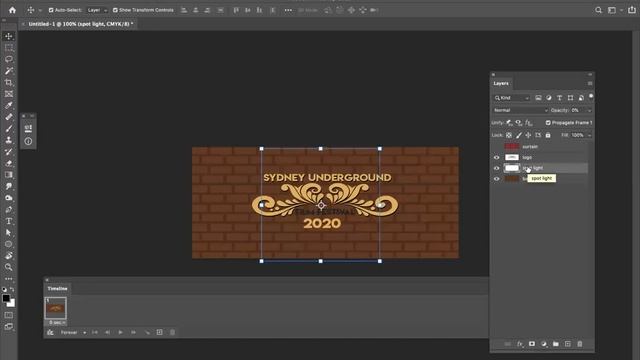Open the Auto-Select Layer dropdown
Image resolution: width=640 pixels, height=360 pixels.
pos(97,10)
